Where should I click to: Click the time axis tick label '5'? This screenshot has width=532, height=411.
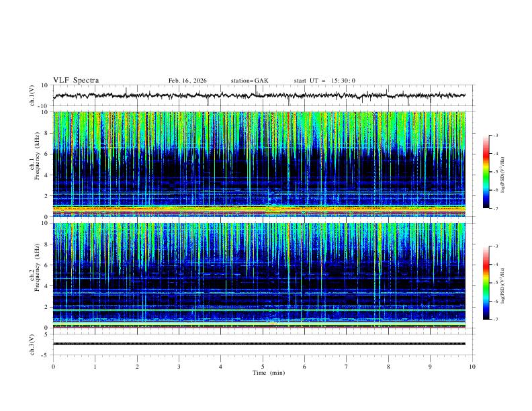(263, 367)
